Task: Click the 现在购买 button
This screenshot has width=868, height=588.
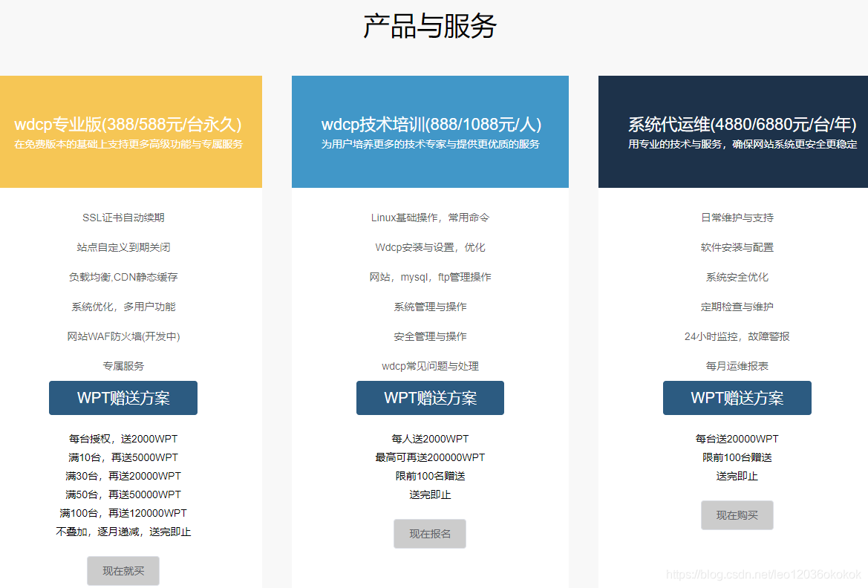Action: [x=737, y=515]
